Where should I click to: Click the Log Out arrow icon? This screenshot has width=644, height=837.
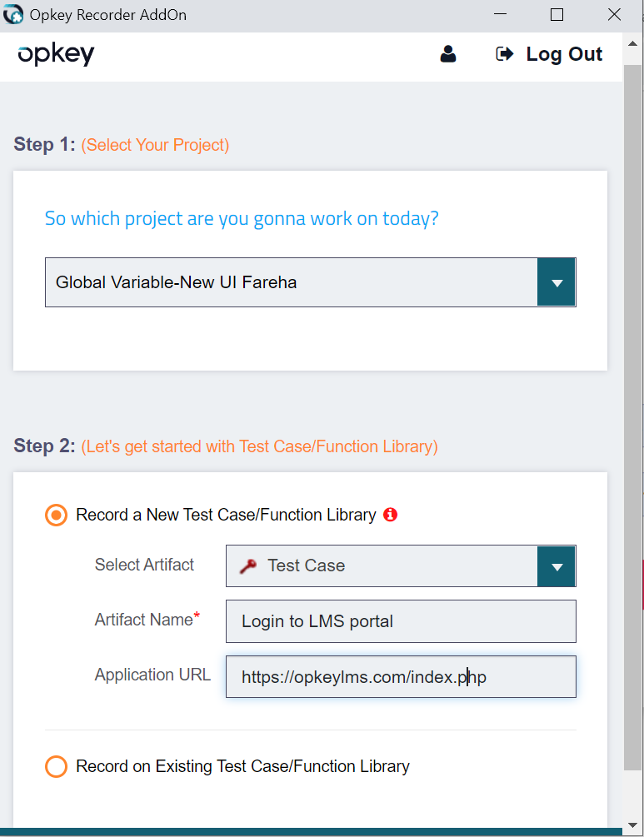point(504,54)
